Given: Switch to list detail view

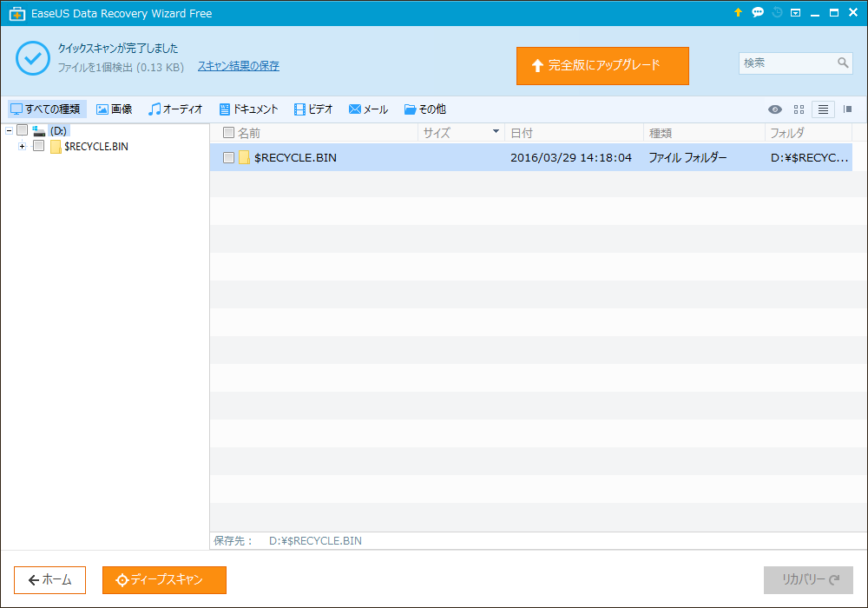Looking at the screenshot, I should (823, 109).
